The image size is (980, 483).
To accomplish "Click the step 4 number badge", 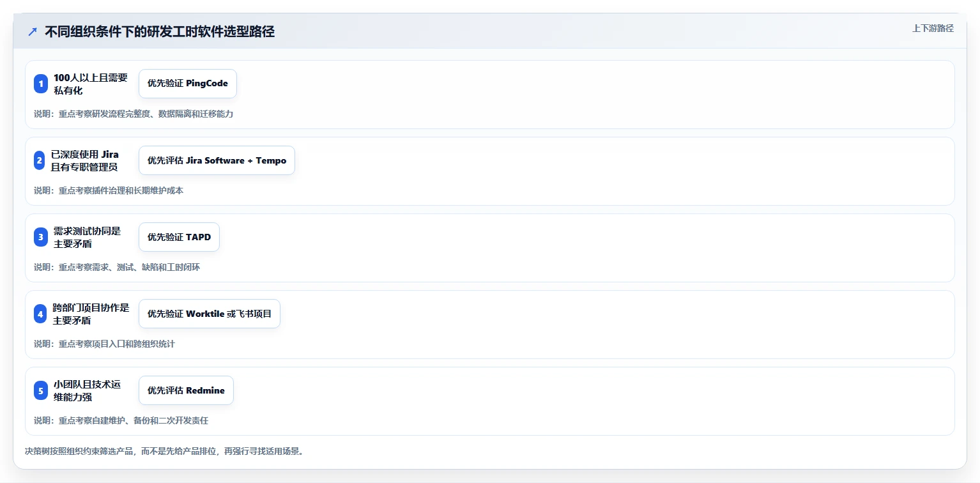I will tap(40, 314).
